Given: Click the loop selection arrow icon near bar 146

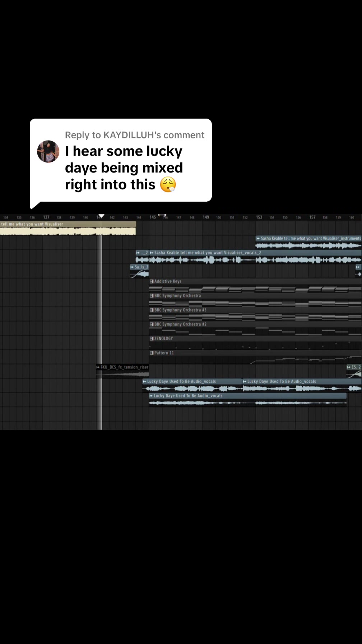Looking at the screenshot, I should click(x=162, y=215).
